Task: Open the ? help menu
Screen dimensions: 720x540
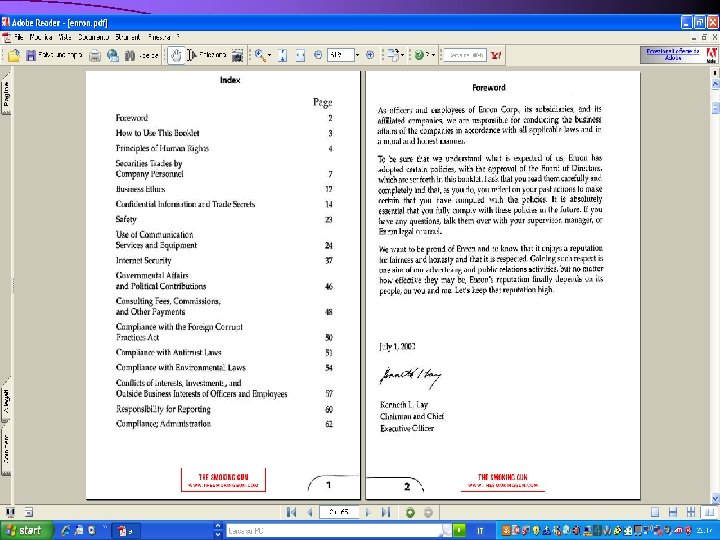Action: [x=178, y=37]
